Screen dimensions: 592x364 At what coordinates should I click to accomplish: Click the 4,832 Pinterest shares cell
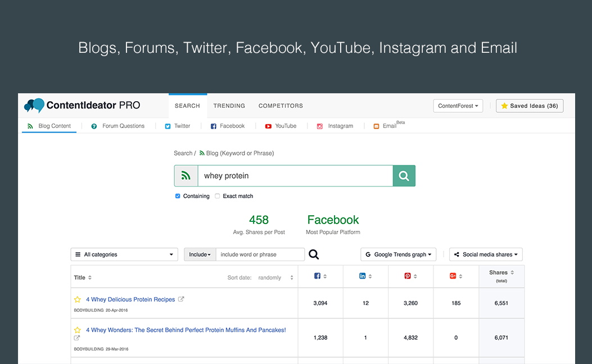point(411,338)
